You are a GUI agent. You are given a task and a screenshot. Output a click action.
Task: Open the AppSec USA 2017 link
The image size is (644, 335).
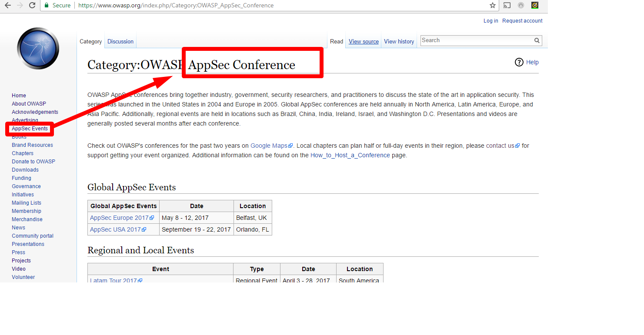[x=118, y=229]
